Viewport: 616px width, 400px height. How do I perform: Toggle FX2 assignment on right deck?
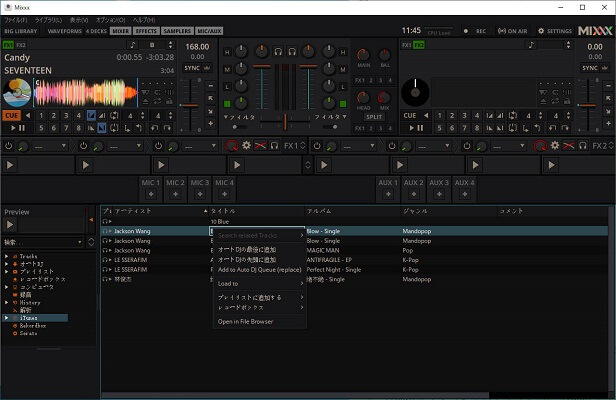tap(419, 45)
